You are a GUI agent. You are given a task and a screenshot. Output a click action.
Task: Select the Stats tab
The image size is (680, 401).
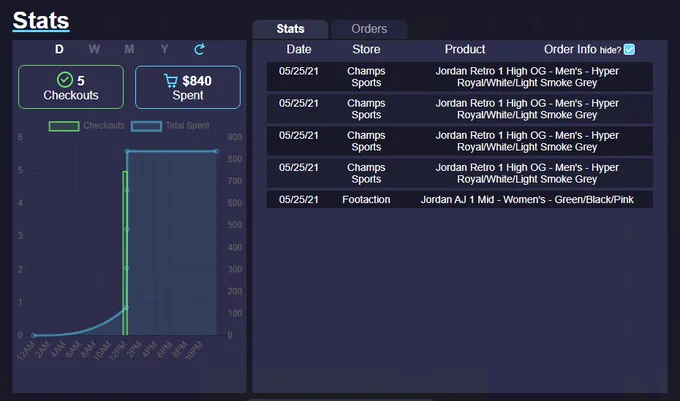(x=290, y=29)
